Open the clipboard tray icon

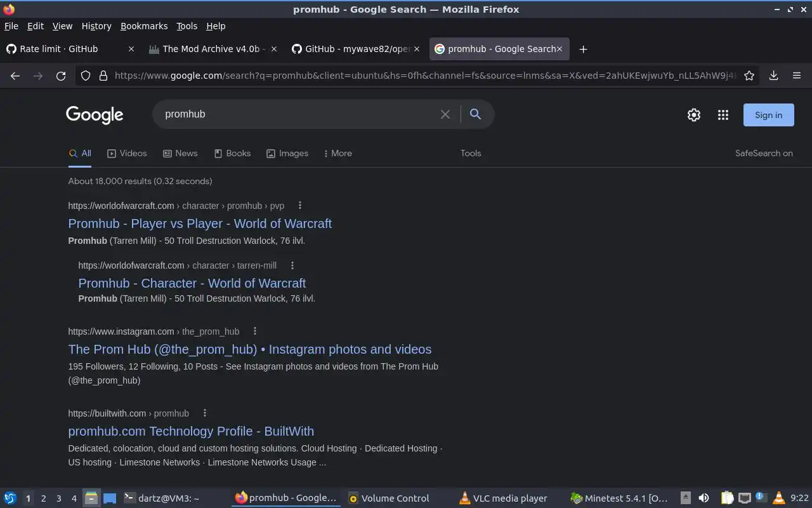[727, 498]
